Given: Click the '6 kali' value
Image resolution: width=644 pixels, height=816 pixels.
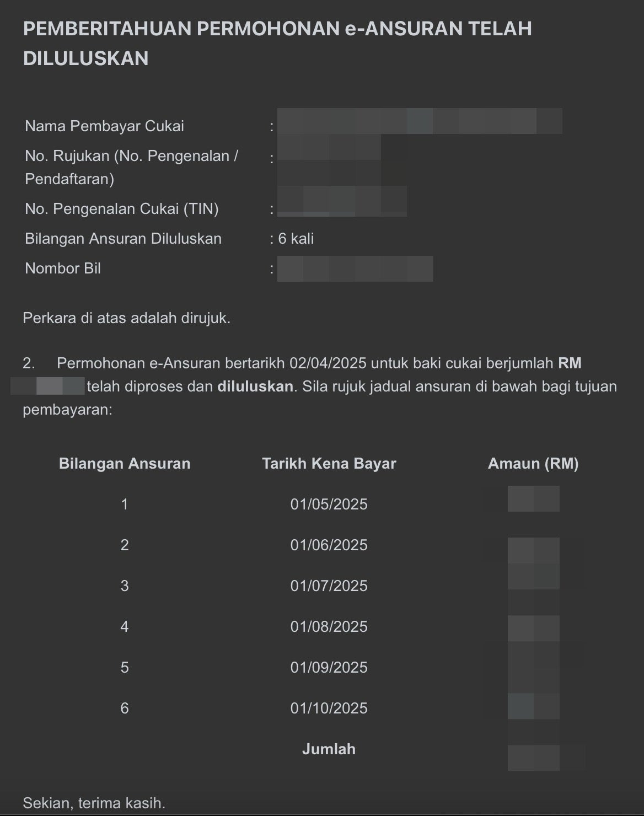Looking at the screenshot, I should [x=296, y=239].
